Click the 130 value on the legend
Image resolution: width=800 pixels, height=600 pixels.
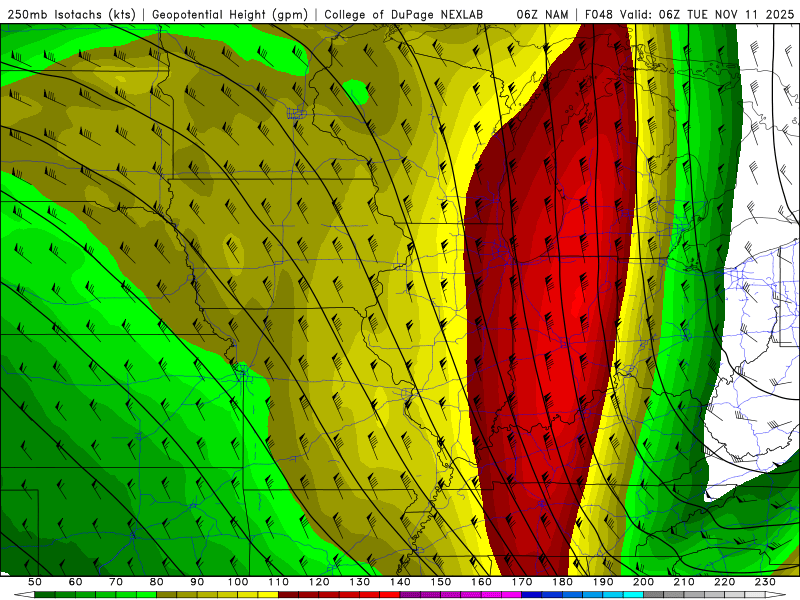[360, 582]
